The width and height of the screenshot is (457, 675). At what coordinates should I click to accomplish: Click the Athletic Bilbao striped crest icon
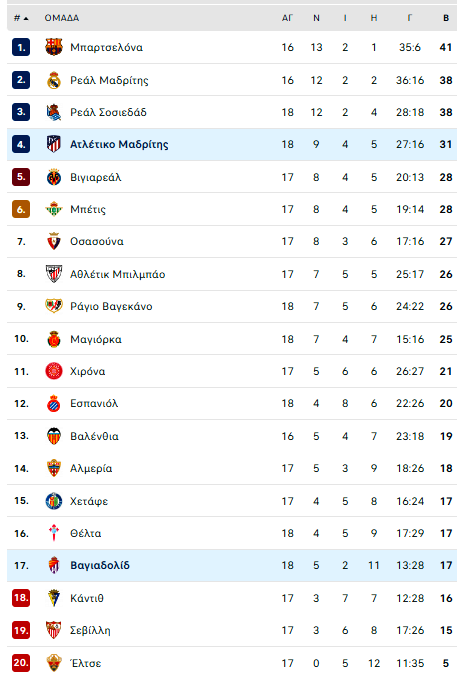pos(54,274)
